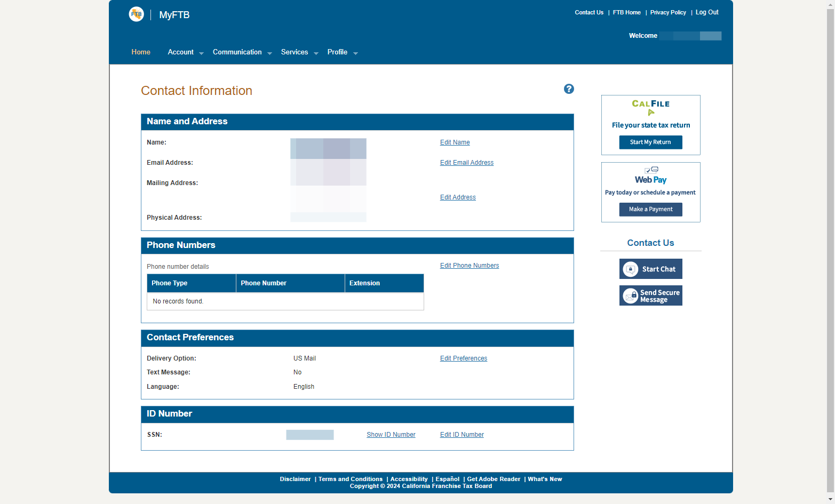This screenshot has height=504, width=835.
Task: Reveal SSN with Show ID Number
Action: [x=391, y=435]
